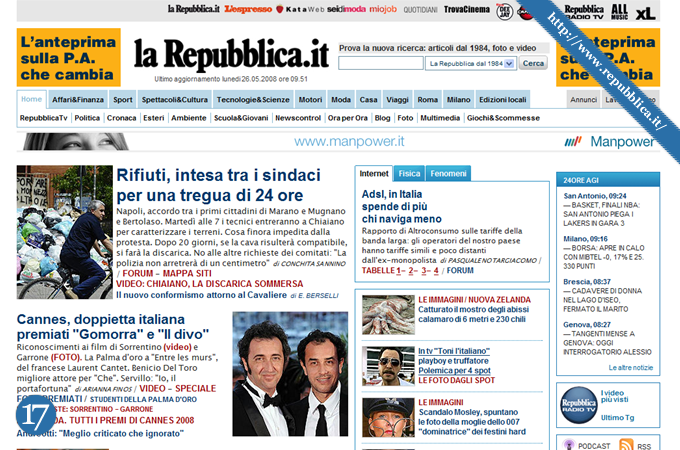Open search scope dropdown La Repubblica dal 1984
The image size is (680, 450).
pos(471,64)
